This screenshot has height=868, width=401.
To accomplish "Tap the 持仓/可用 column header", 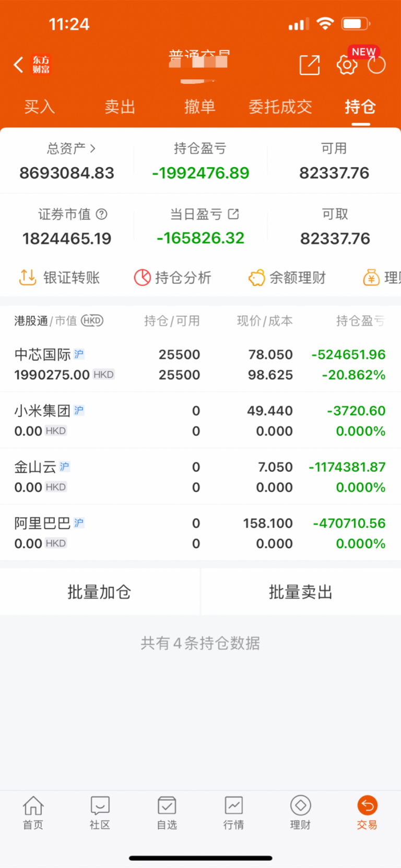I will coord(172,320).
